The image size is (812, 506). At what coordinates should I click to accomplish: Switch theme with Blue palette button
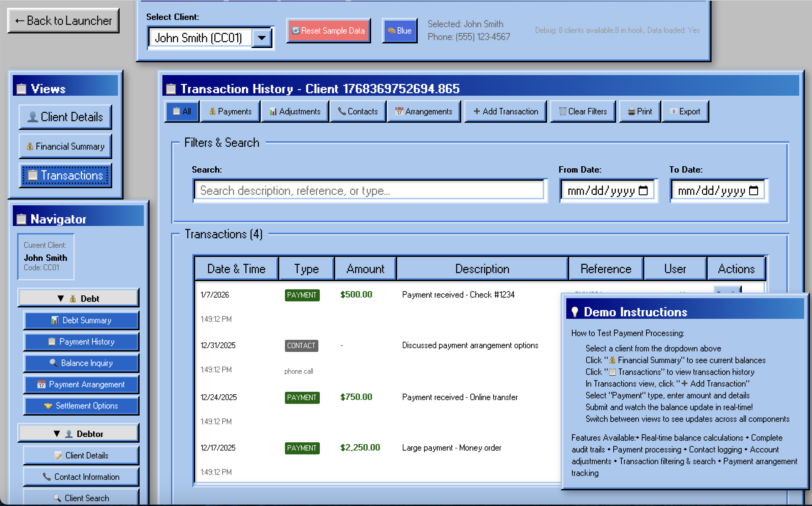399,31
